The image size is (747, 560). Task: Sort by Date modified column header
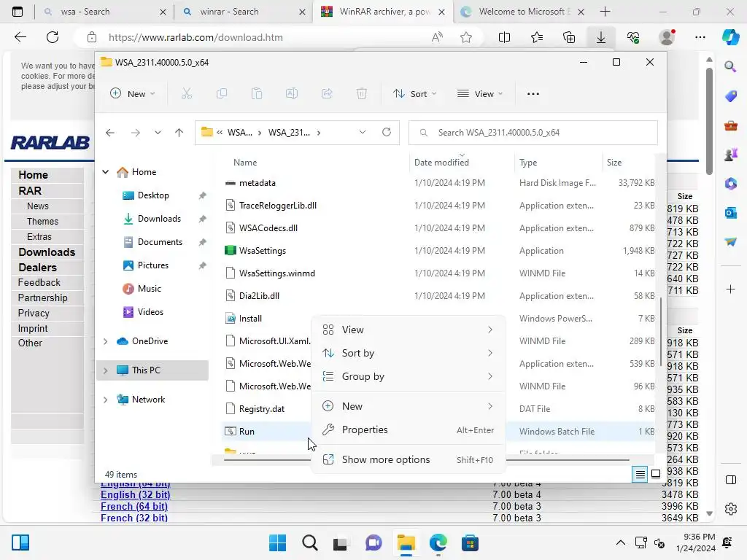(441, 163)
